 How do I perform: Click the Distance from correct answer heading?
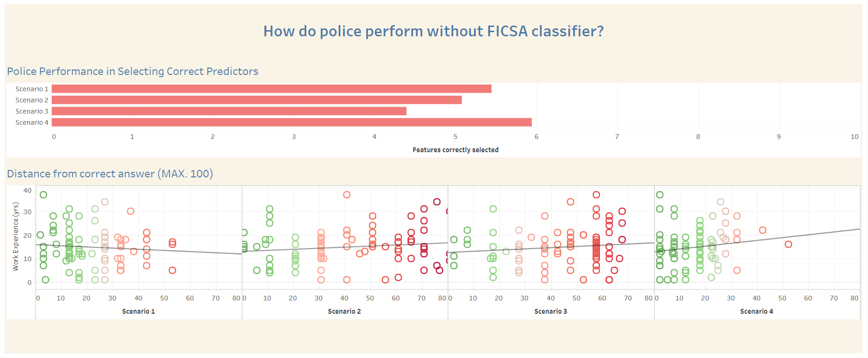(x=110, y=174)
